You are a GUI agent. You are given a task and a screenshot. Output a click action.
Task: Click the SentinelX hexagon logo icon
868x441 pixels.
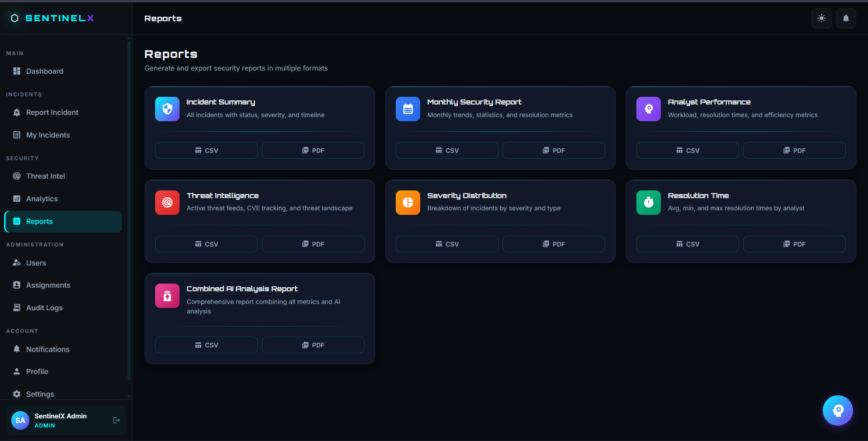[x=14, y=18]
